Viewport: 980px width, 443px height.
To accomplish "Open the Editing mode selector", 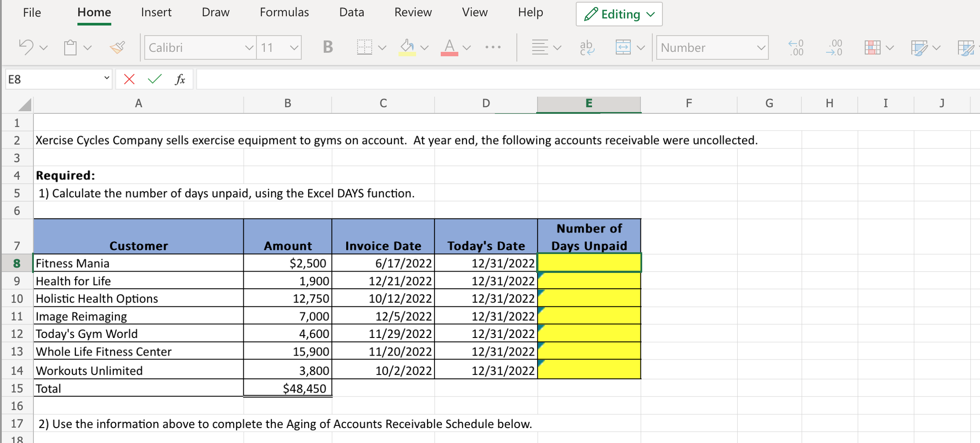I will [619, 14].
